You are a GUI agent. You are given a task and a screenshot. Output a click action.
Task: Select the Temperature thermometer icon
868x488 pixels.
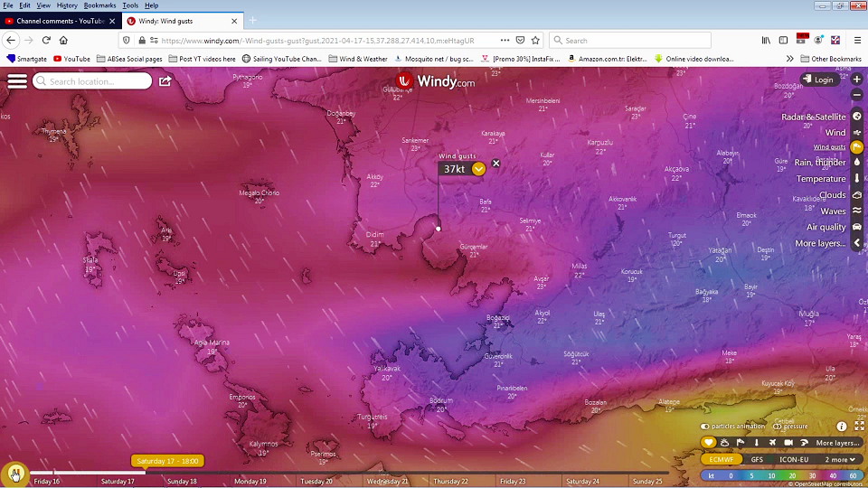coord(857,178)
